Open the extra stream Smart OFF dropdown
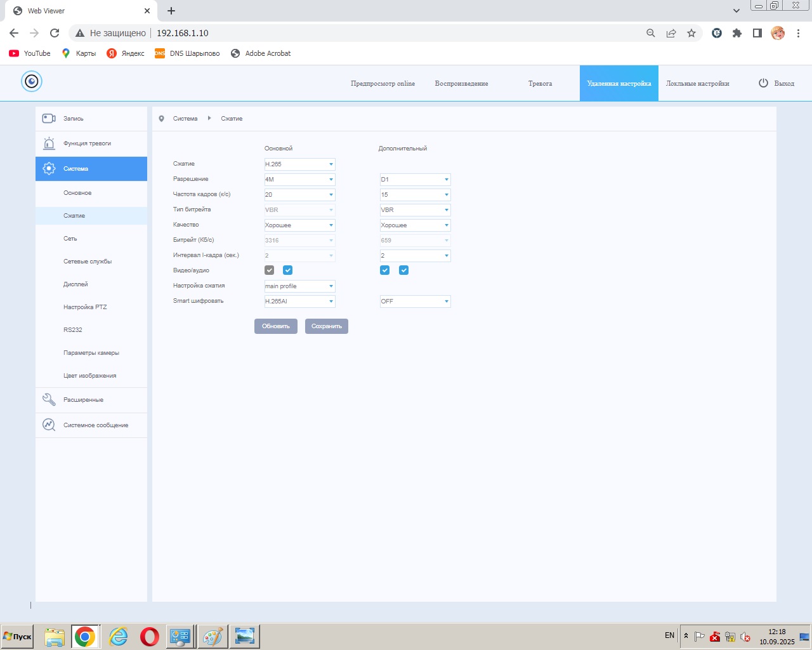The height and width of the screenshot is (650, 812). [x=415, y=302]
